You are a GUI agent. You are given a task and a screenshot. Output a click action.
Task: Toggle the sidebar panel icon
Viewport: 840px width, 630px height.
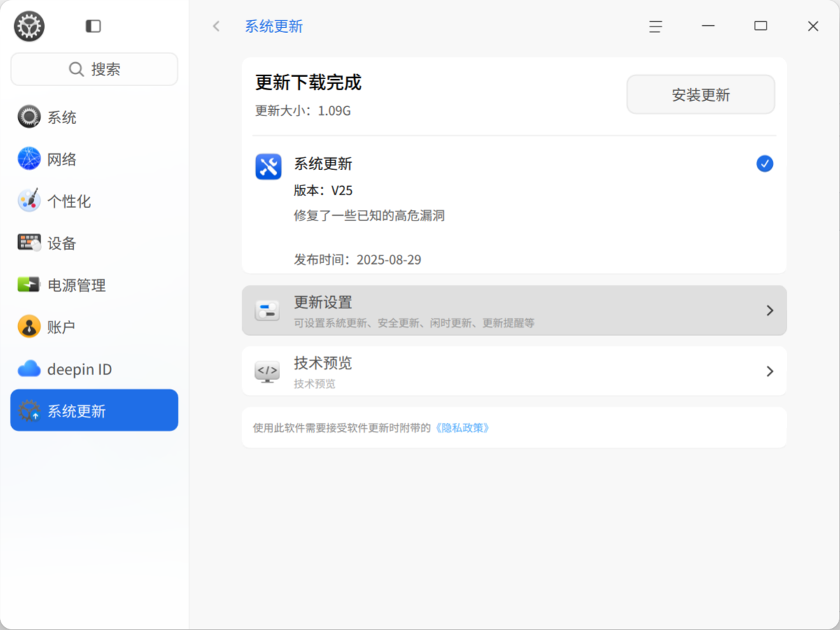point(93,27)
